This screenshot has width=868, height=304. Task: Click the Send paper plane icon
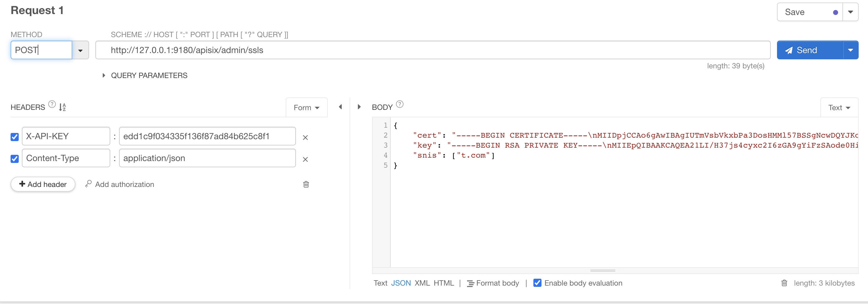[x=789, y=50]
